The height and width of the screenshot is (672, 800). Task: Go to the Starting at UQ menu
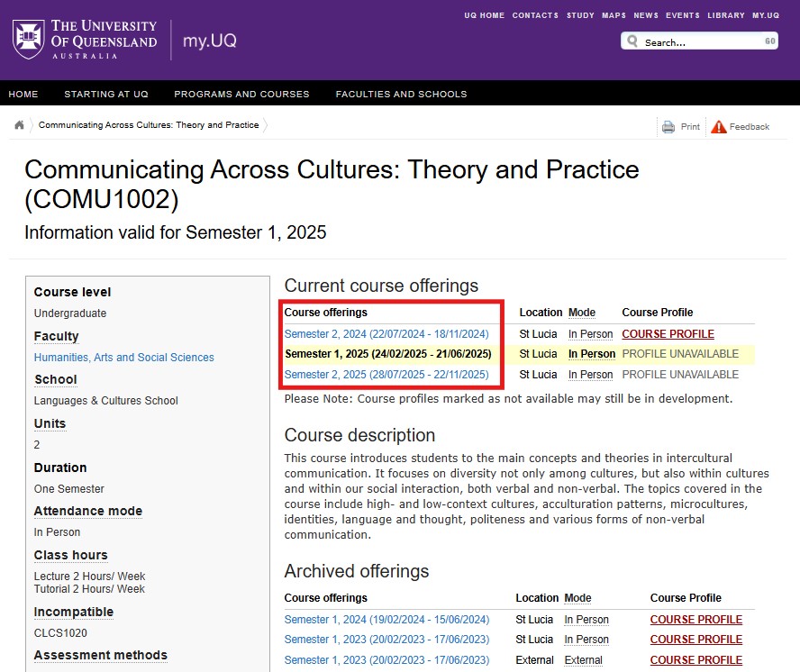(106, 94)
